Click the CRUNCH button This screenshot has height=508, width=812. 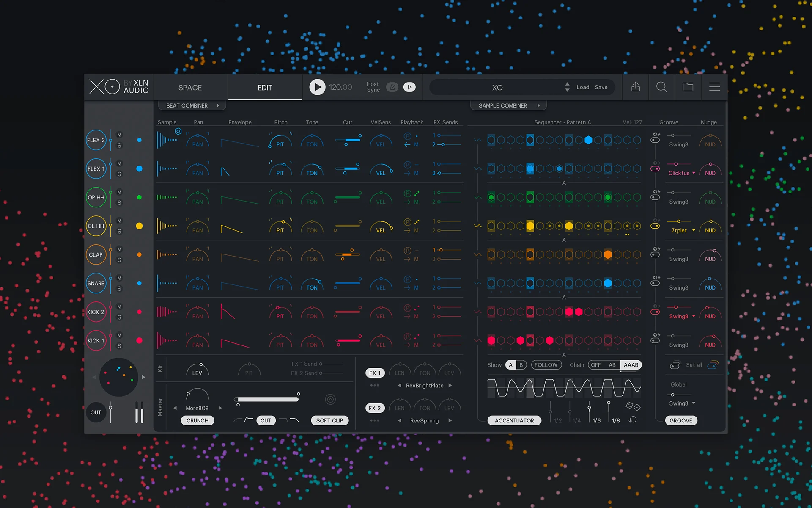[198, 420]
